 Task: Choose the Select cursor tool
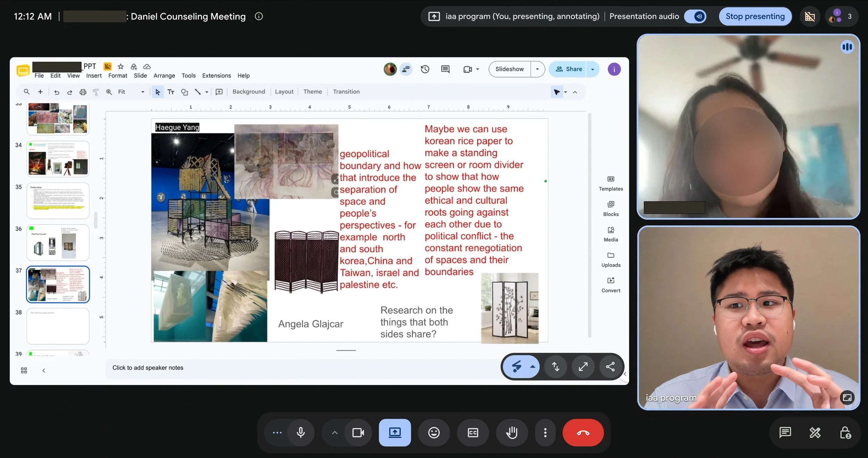[x=158, y=92]
